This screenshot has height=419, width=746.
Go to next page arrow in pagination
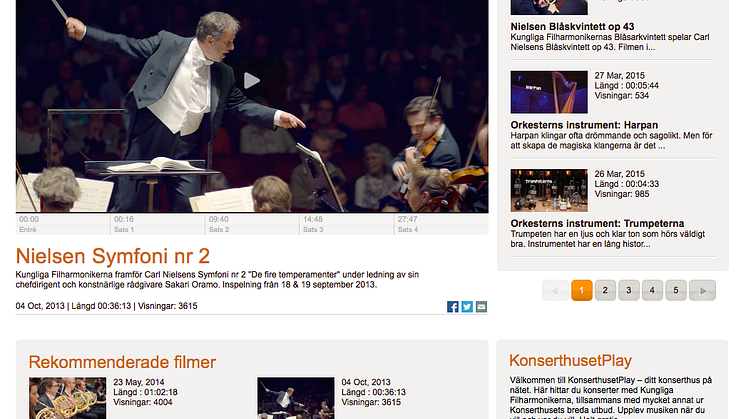click(702, 291)
